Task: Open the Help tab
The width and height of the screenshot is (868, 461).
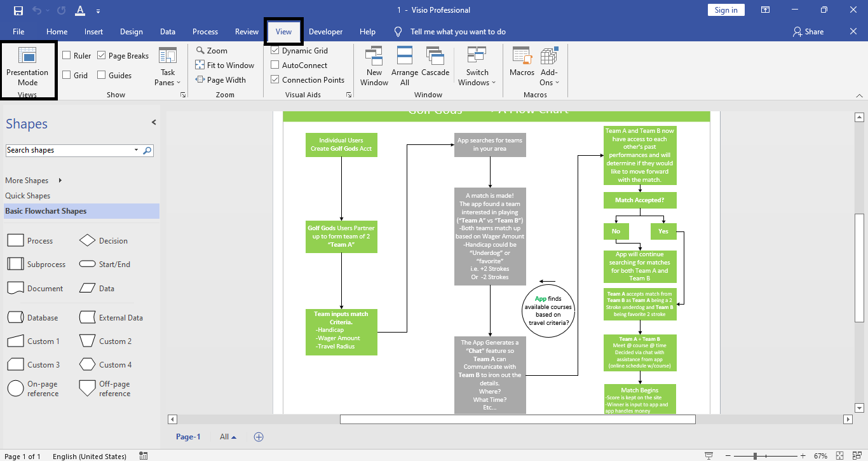Action: (x=367, y=32)
